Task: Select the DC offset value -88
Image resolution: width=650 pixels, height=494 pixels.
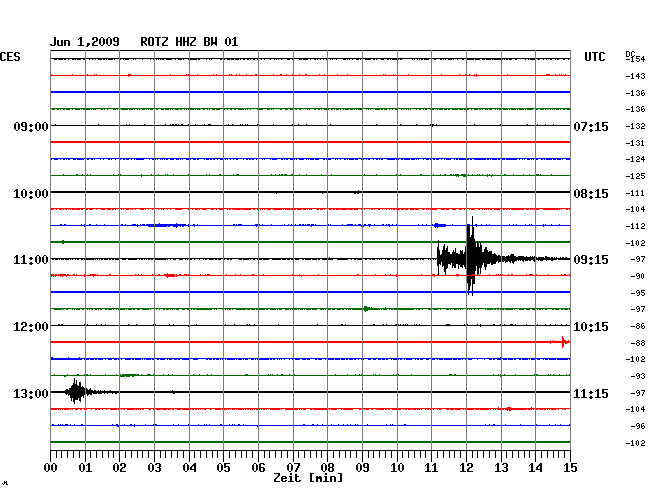Action: pos(638,343)
